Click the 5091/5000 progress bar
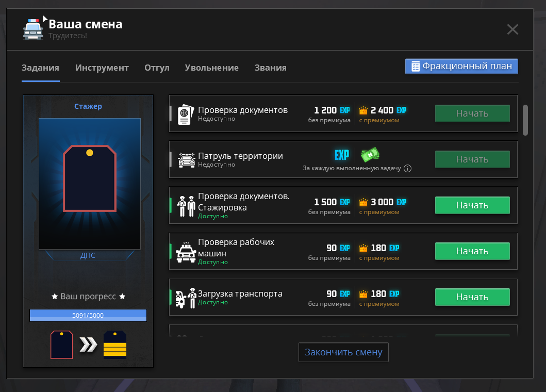The image size is (546, 392). 88,315
